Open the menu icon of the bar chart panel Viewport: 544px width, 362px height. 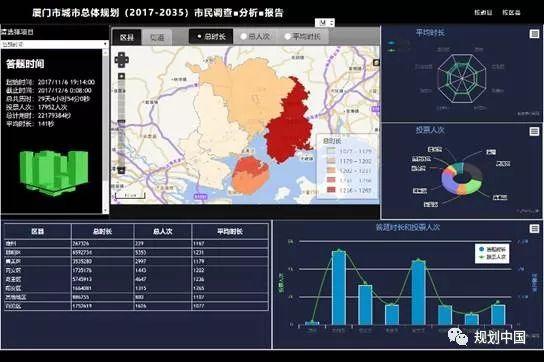(x=534, y=229)
